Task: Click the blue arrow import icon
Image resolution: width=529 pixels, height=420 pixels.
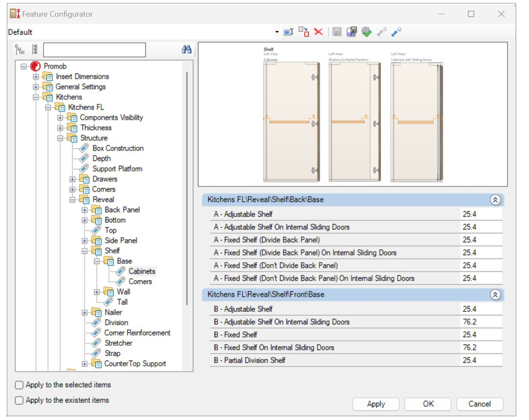Action: click(x=396, y=32)
